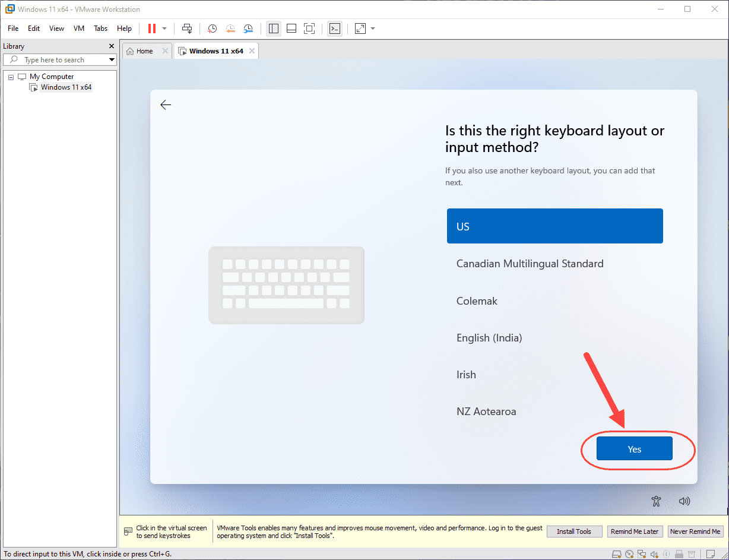The height and width of the screenshot is (560, 729).
Task: Suspend the VM with the pause icon
Action: point(151,29)
